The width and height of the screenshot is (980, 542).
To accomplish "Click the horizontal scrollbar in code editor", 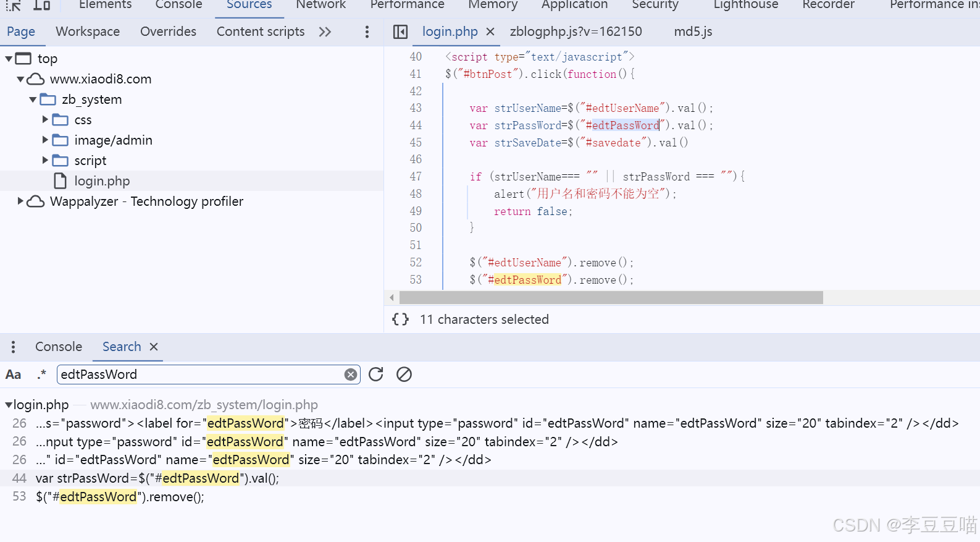I will point(611,298).
